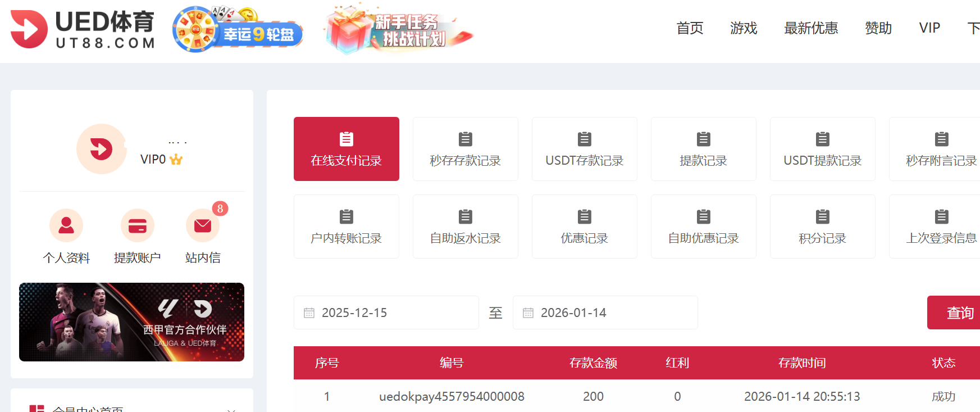Click the 存款金额 column header
This screenshot has width=980, height=412.
pyautogui.click(x=593, y=363)
